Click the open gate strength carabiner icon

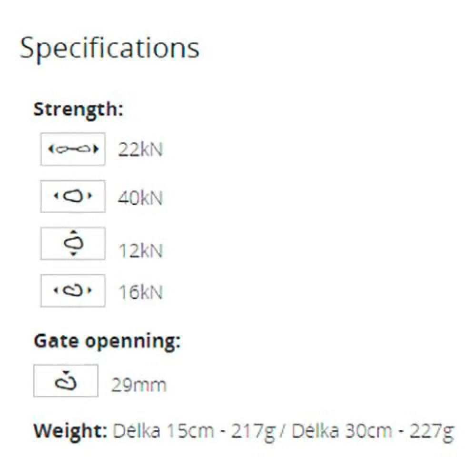(73, 290)
